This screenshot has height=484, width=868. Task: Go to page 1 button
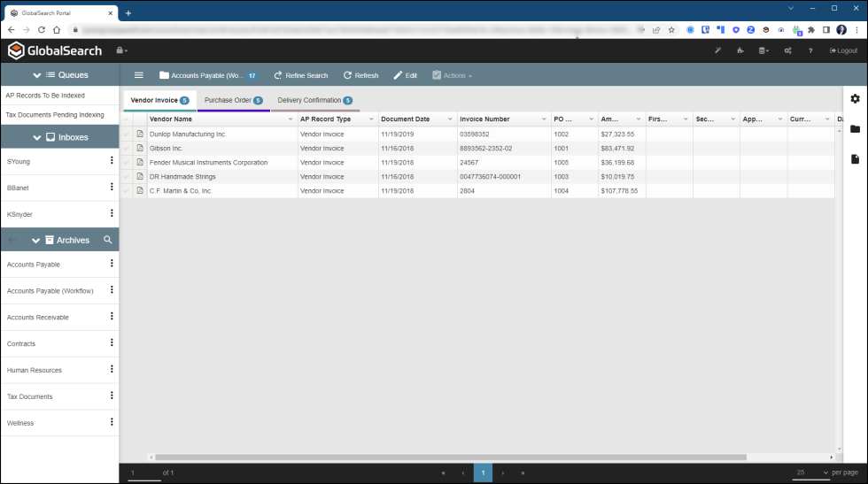[483, 472]
